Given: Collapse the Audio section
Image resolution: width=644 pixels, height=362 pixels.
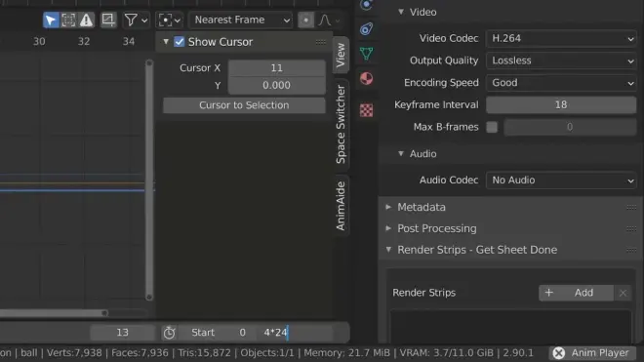Looking at the screenshot, I should 401,153.
